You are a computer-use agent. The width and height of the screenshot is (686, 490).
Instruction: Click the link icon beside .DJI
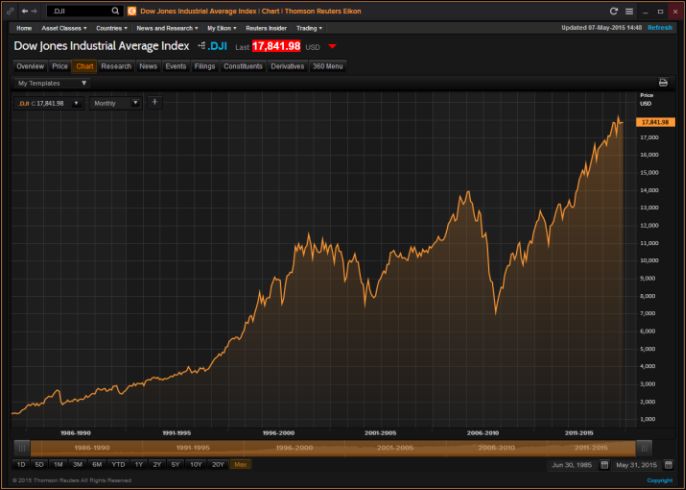point(201,46)
